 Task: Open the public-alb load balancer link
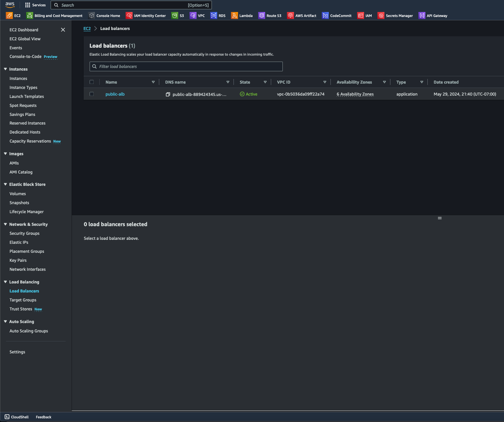[x=115, y=94]
